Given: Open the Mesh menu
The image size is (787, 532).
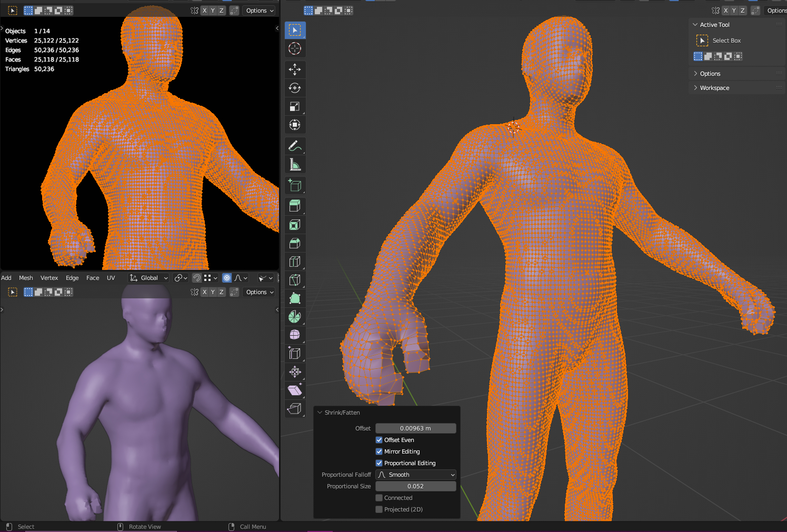Looking at the screenshot, I should (26, 278).
